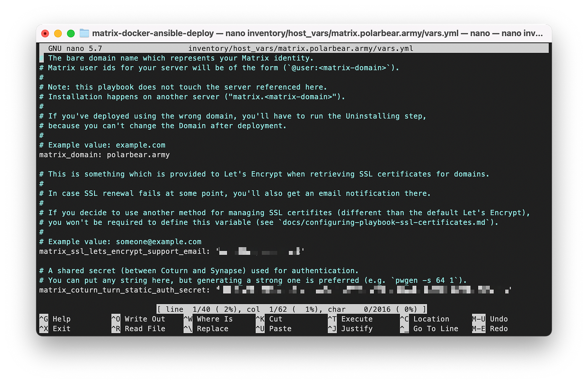This screenshot has height=384, width=588.
Task: Select the ^O Write Out shortcut
Action: [138, 319]
